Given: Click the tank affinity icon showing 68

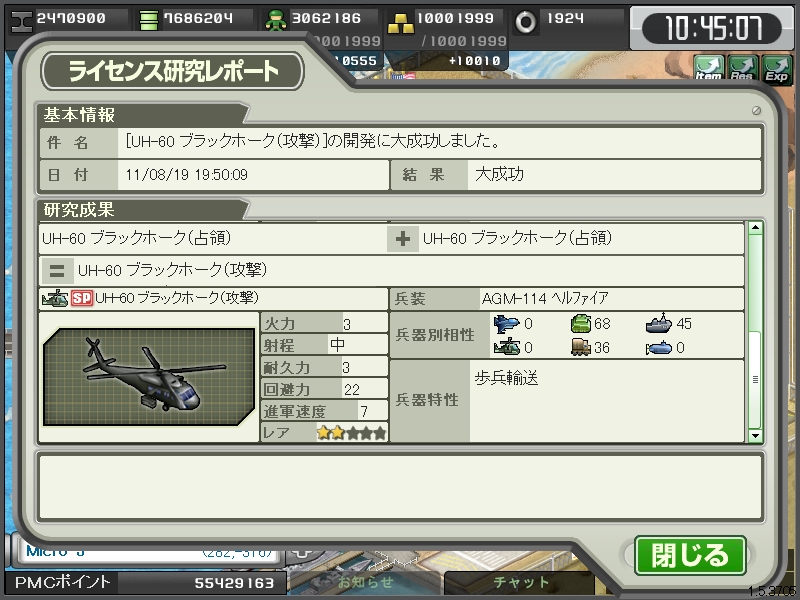Looking at the screenshot, I should click(x=581, y=323).
